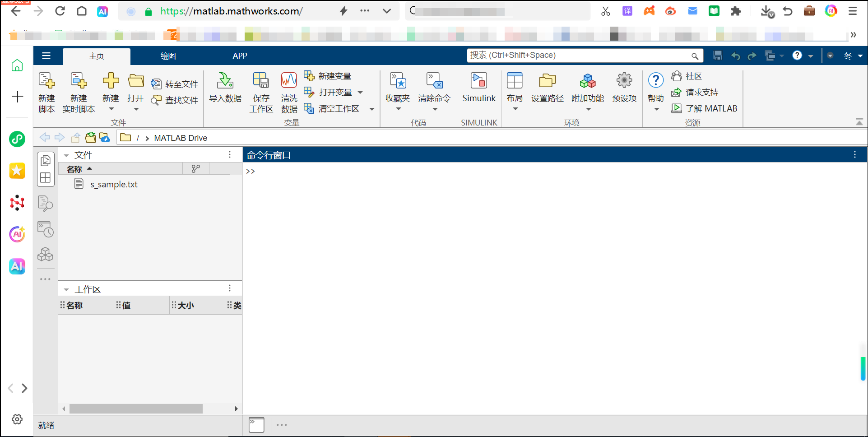Click the source control column header icon
868x437 pixels.
pyautogui.click(x=195, y=169)
